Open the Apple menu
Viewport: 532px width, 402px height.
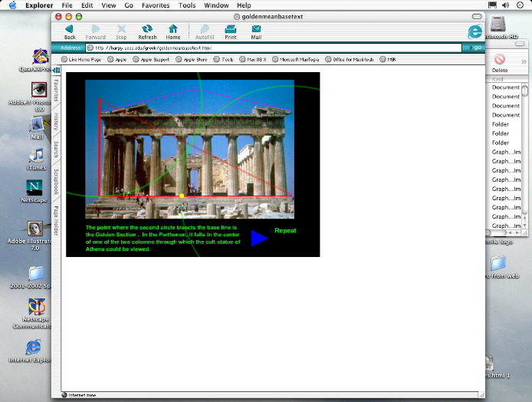(13, 5)
